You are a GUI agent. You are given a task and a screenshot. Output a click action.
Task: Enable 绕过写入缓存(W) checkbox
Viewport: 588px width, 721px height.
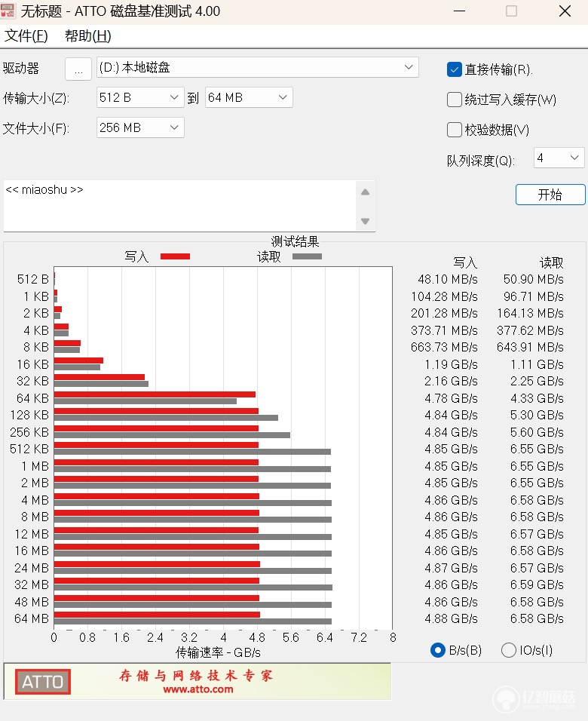point(455,100)
